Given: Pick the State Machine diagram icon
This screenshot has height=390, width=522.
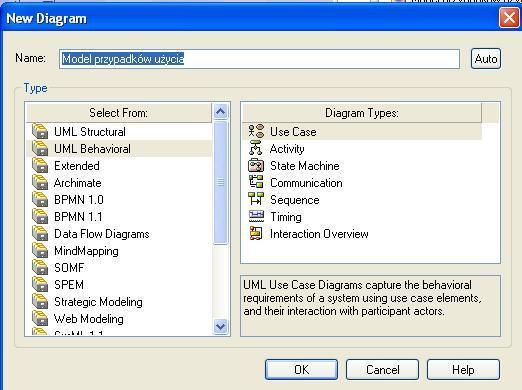Looking at the screenshot, I should [x=256, y=165].
